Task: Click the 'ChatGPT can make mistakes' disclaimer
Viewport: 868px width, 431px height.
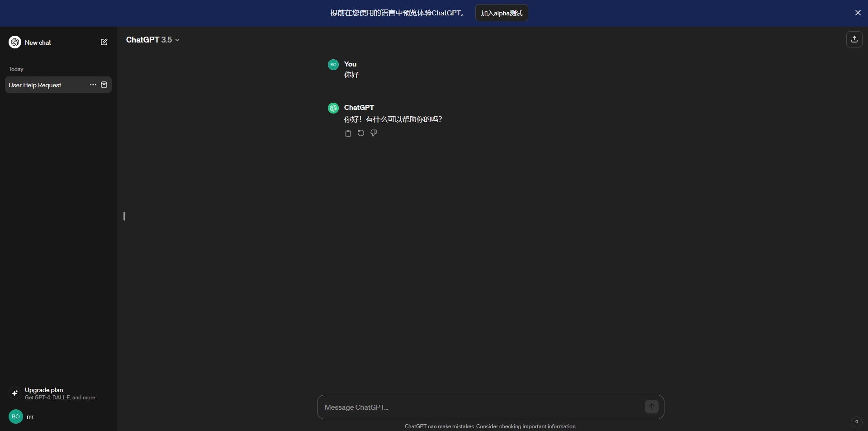Action: click(490, 426)
